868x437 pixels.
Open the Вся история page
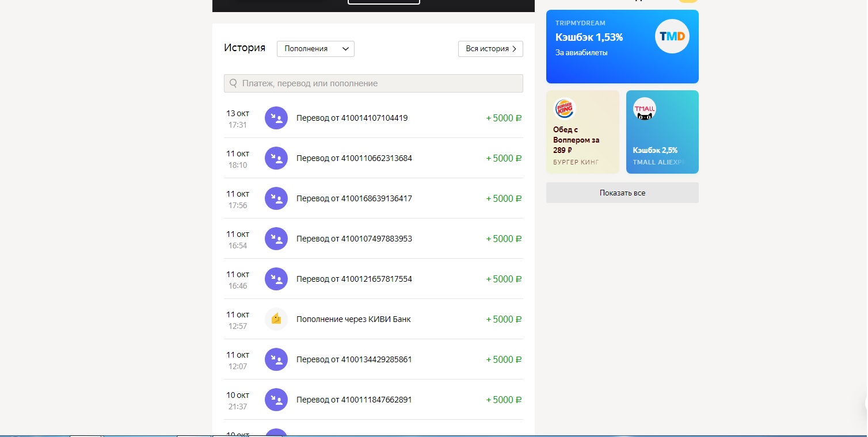(x=490, y=49)
